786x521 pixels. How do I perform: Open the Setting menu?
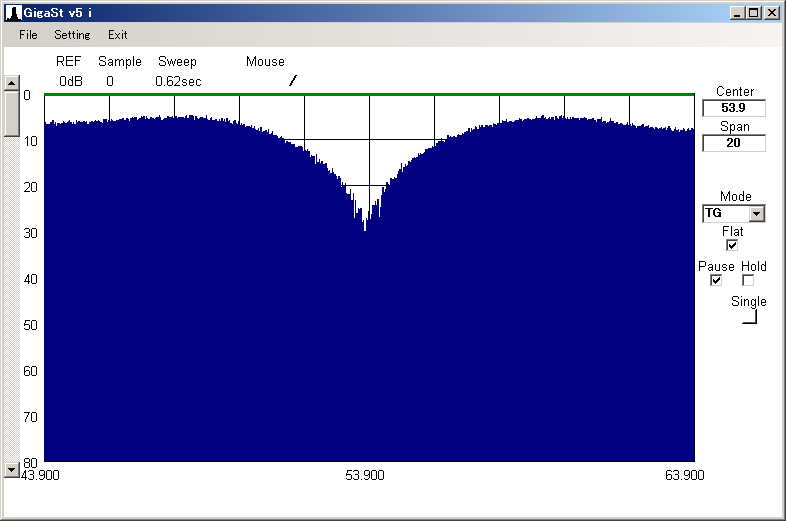[x=72, y=35]
